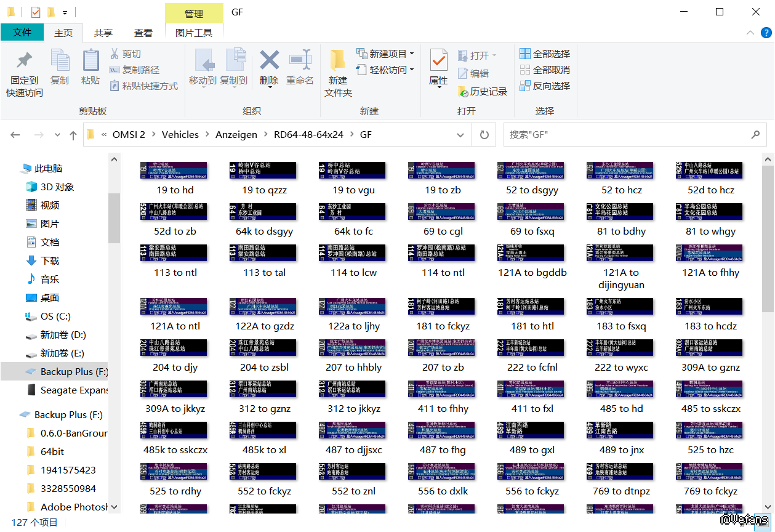Screen dimensions: 775x532
Task: Select the 19 to hd image thumbnail
Action: click(x=175, y=171)
